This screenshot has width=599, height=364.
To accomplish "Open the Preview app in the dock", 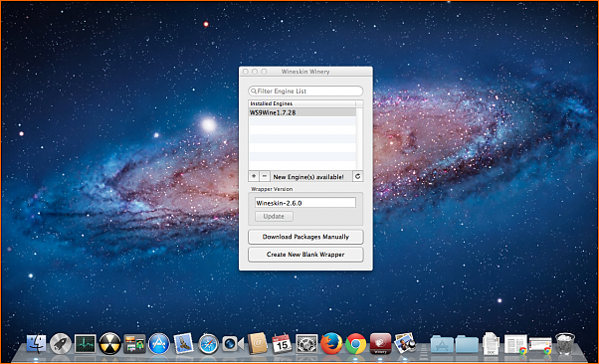I will click(x=405, y=342).
